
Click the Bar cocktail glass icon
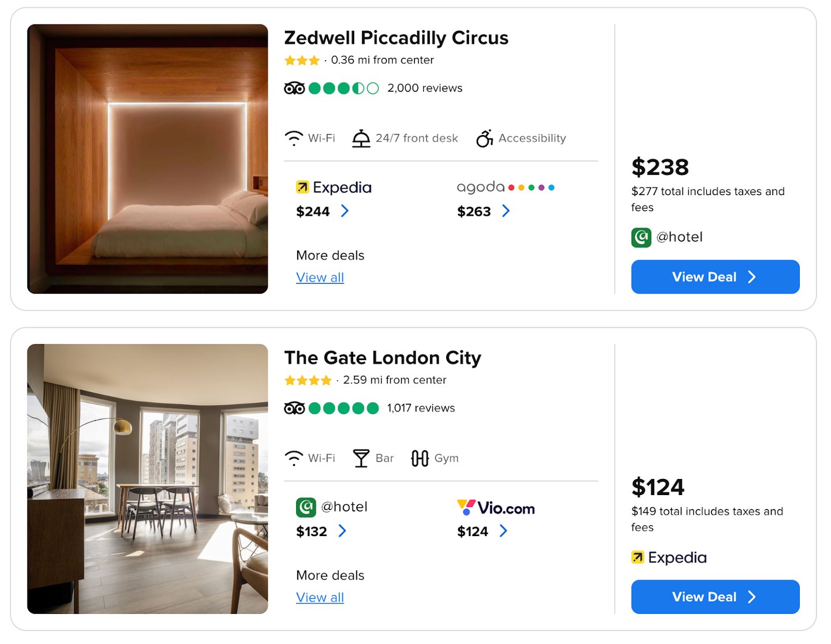361,458
